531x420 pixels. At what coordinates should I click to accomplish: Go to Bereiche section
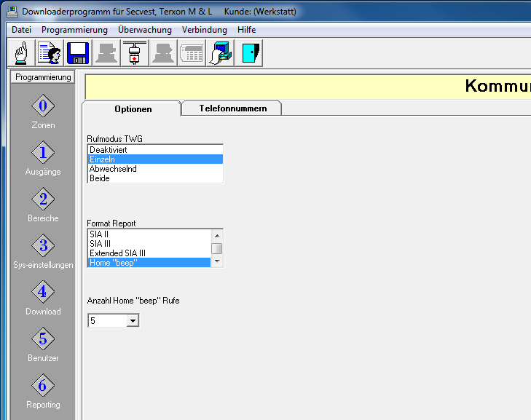pos(43,200)
